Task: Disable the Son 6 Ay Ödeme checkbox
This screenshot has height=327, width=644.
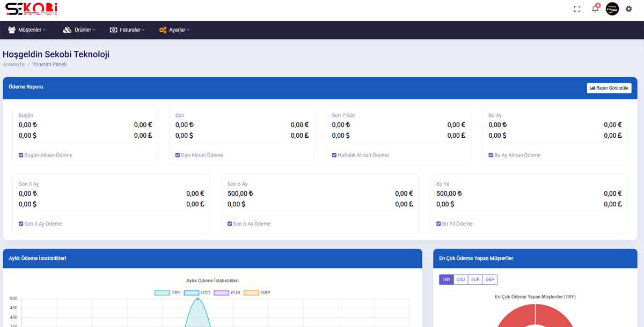Action: pos(230,224)
